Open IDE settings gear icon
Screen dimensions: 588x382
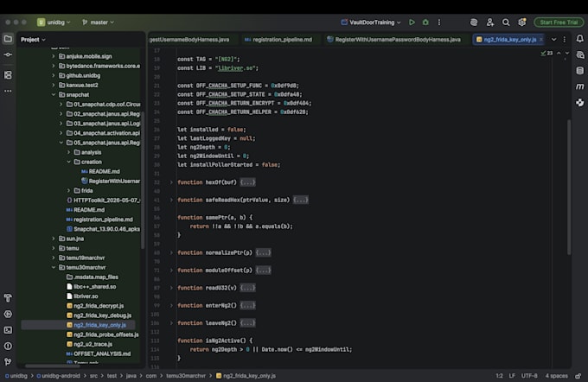click(522, 22)
